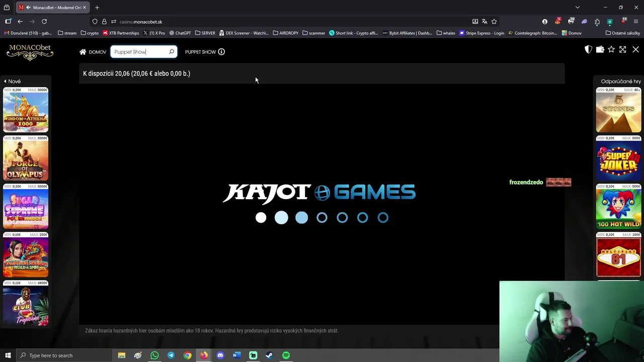Screen dimensions: 644x362
Task: Add game to favorites with star icon
Action: 611,49
